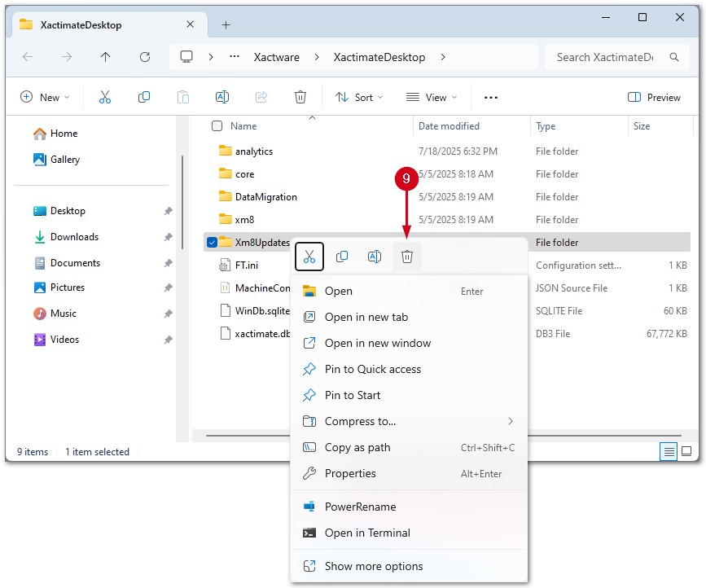
Task: Click the Cut icon in the main toolbar
Action: point(105,97)
